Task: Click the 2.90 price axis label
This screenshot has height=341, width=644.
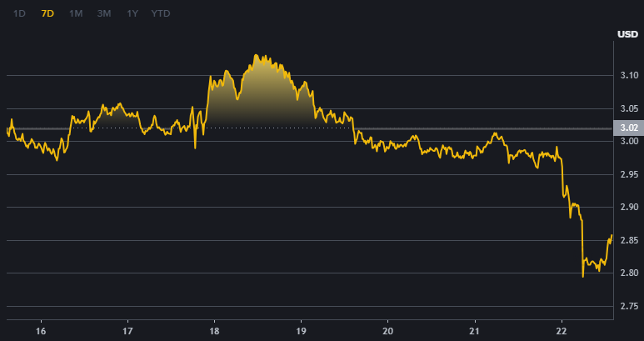Action: tap(629, 208)
